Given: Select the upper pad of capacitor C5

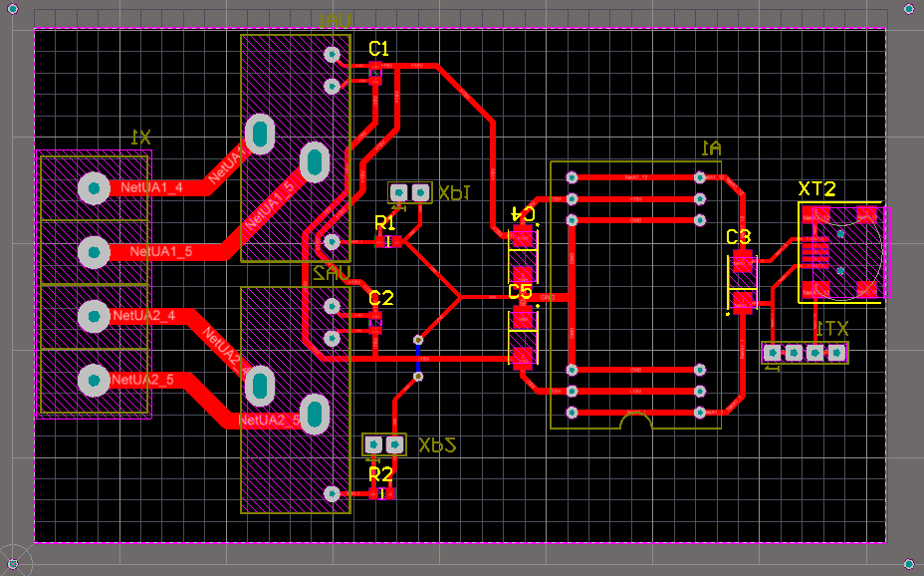Looking at the screenshot, I should tap(522, 318).
